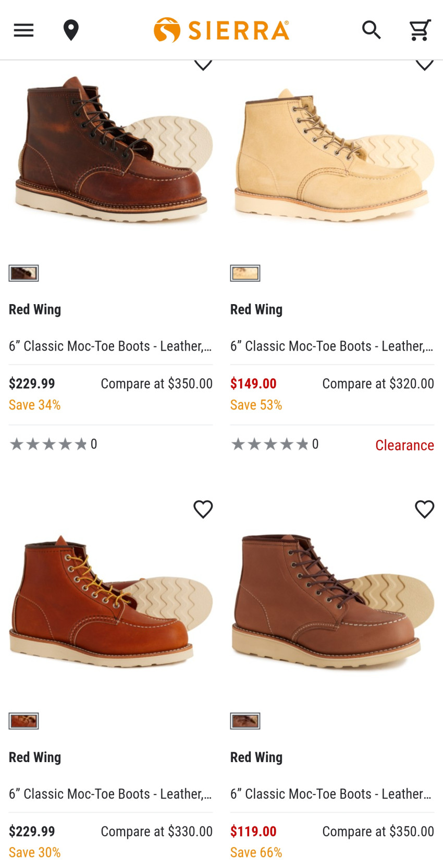View the $119.00 boot product photo

(332, 600)
